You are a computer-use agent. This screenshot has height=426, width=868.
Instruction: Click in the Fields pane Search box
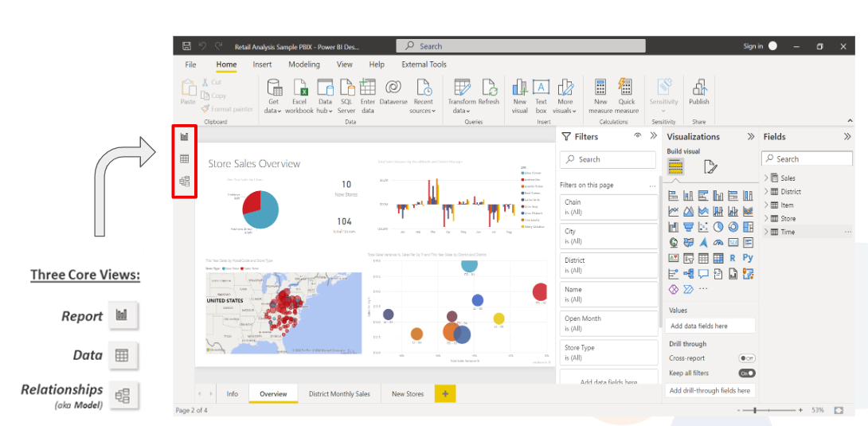click(x=807, y=158)
